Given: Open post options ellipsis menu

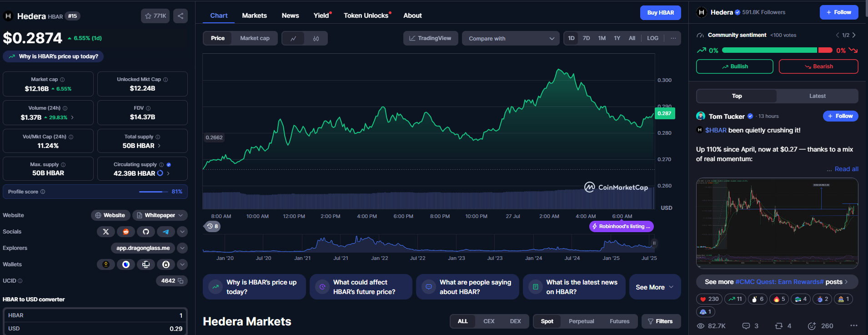Looking at the screenshot, I should pos(854,325).
